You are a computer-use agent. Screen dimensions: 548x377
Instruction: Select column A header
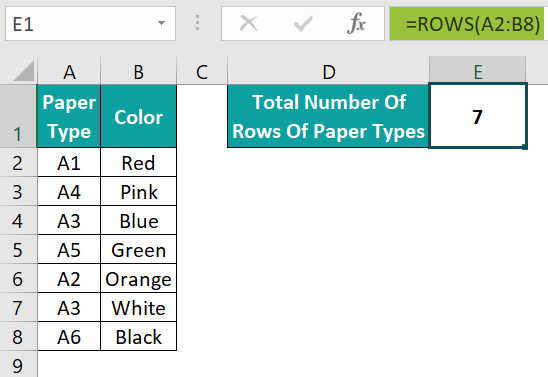point(69,71)
